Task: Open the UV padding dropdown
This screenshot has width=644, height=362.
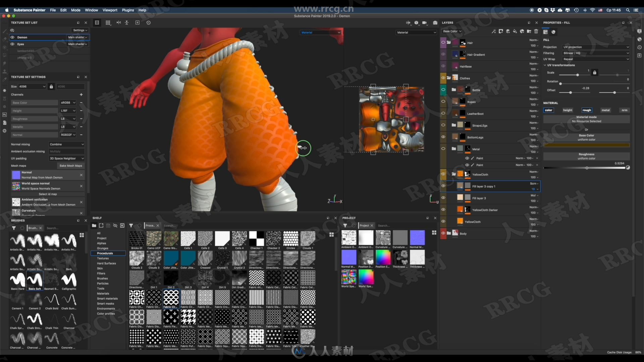Action: [x=66, y=159]
